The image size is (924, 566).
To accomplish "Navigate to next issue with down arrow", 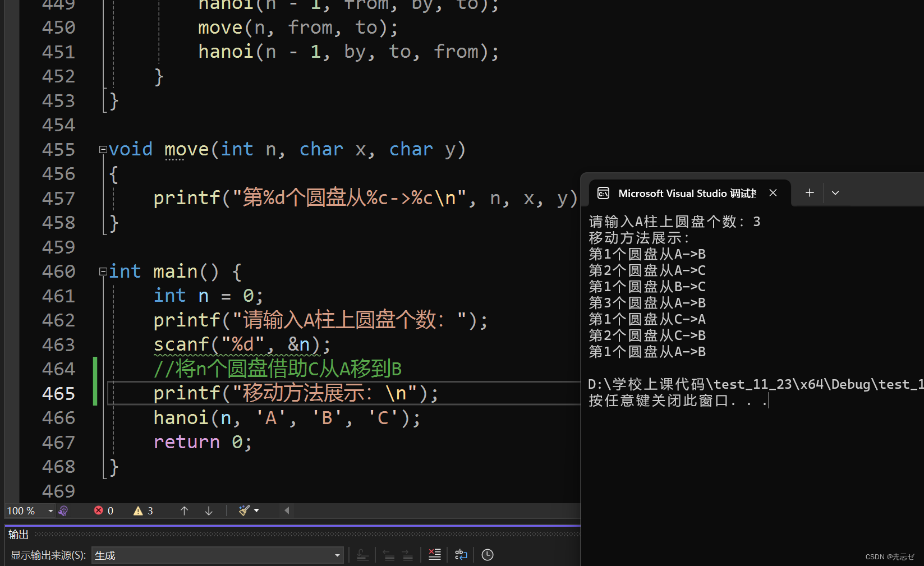I will pyautogui.click(x=209, y=510).
